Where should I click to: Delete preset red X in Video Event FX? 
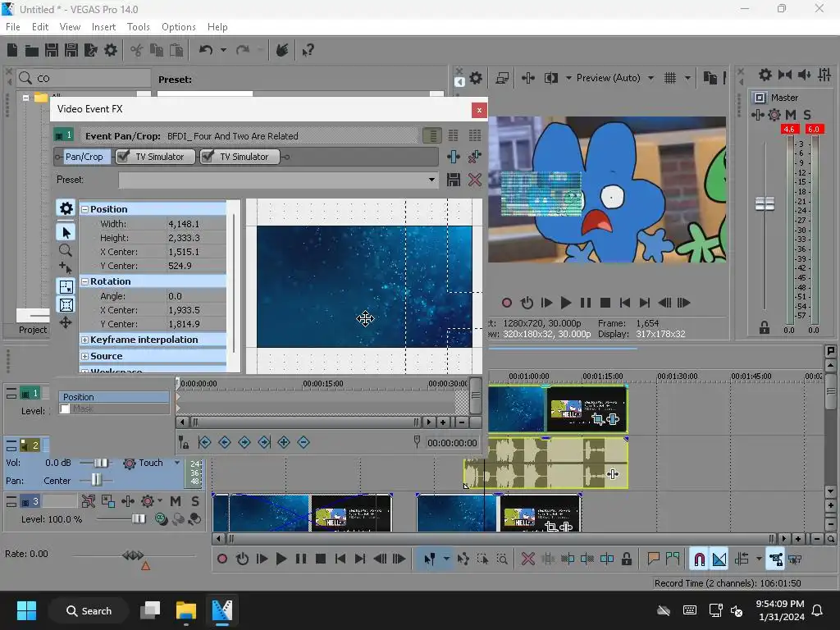[x=475, y=180]
